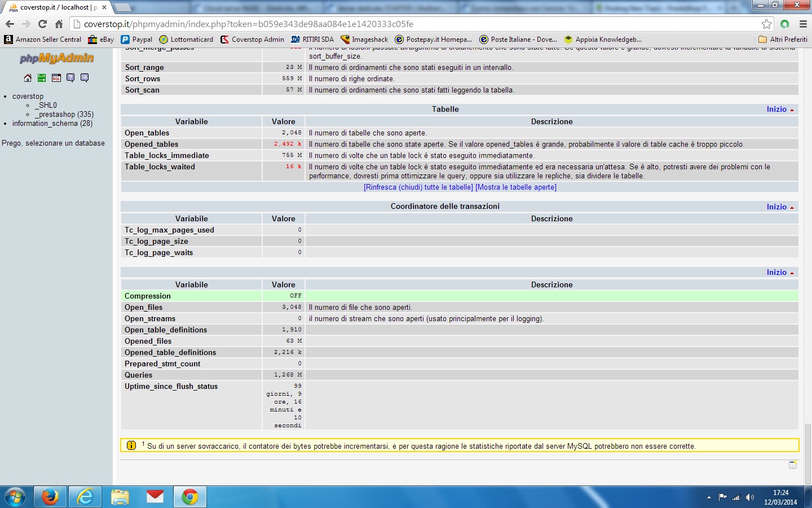812x508 pixels.
Task: Open the Lottomaticard bookmark
Action: tap(187, 40)
